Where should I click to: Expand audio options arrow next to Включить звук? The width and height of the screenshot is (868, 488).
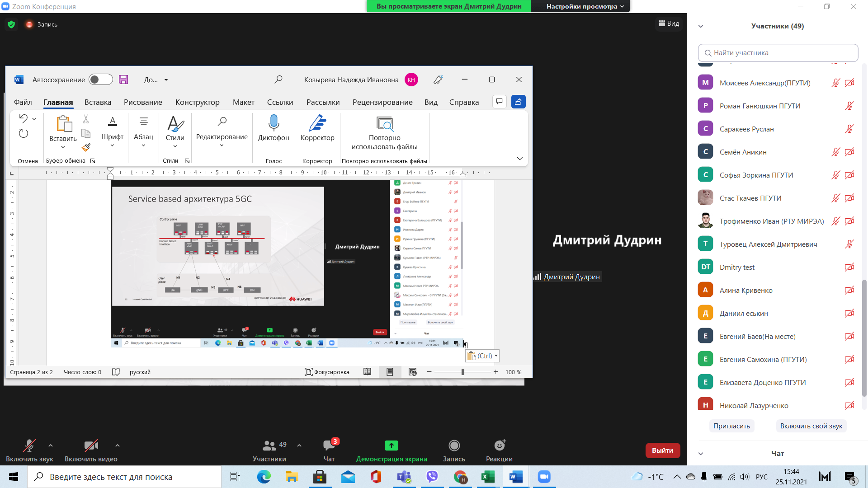51,446
